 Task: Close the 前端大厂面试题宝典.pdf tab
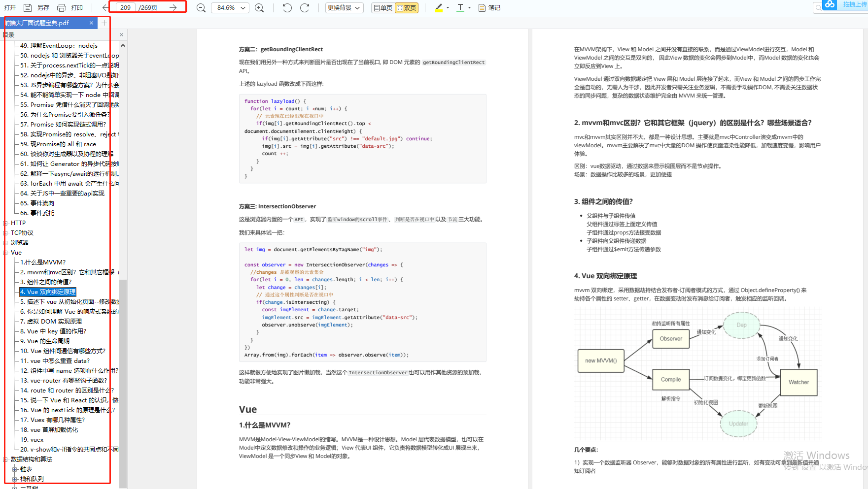pyautogui.click(x=91, y=23)
